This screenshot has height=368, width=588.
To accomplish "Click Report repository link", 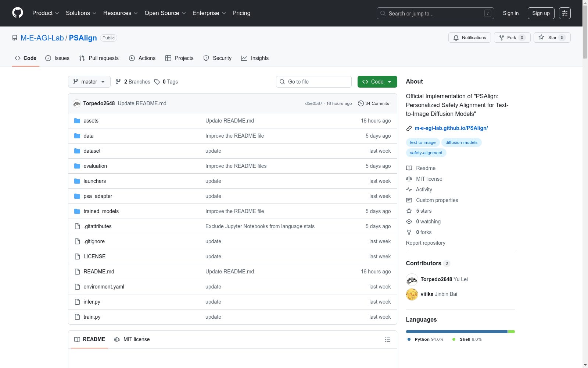I will pyautogui.click(x=426, y=243).
